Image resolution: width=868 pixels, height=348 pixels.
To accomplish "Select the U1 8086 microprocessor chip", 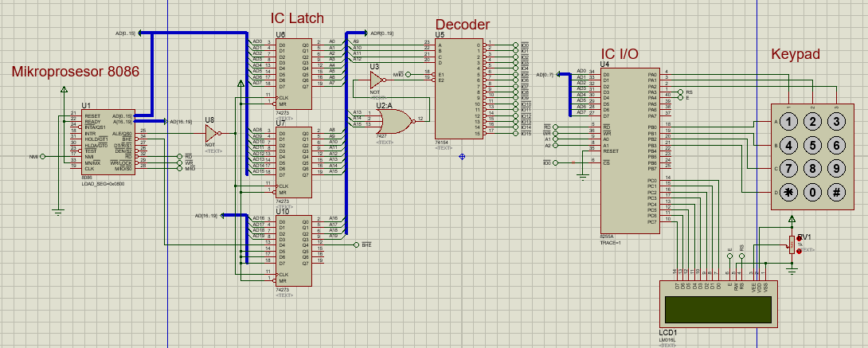I will pyautogui.click(x=108, y=143).
